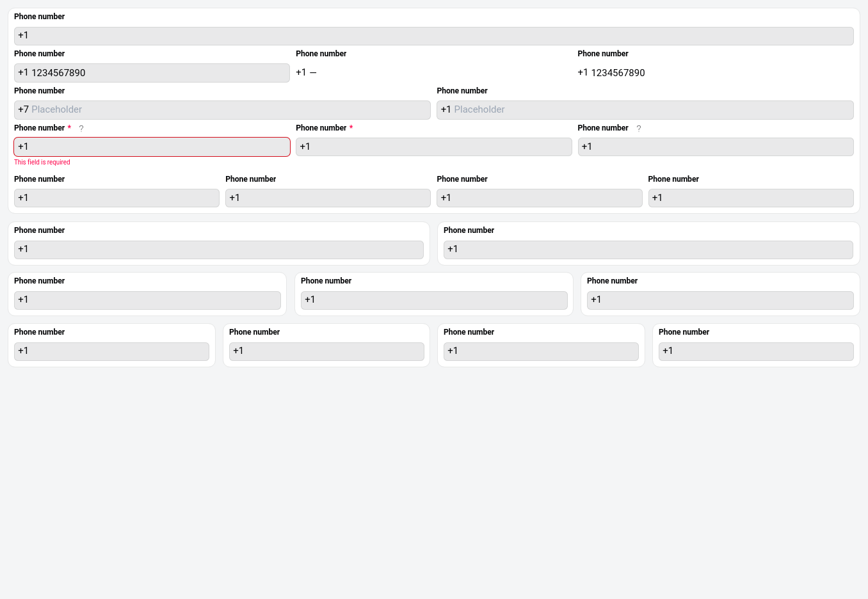Focus phone field in left card of two-card row
868x599 pixels.
point(218,250)
